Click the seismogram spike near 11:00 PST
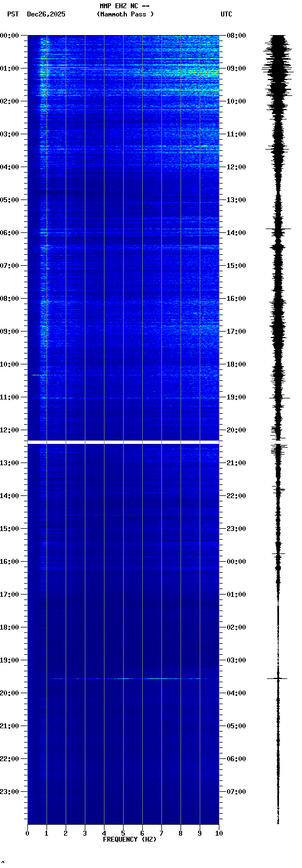This screenshot has width=302, height=868. point(278,398)
